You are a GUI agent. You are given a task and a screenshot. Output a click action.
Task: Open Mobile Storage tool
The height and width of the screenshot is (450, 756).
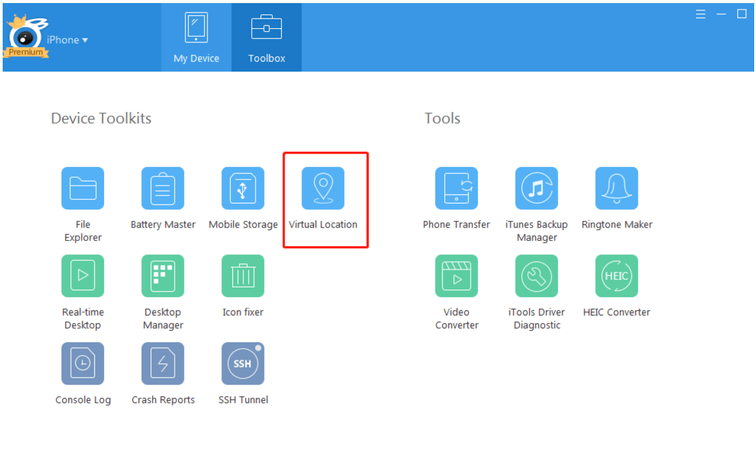click(243, 188)
